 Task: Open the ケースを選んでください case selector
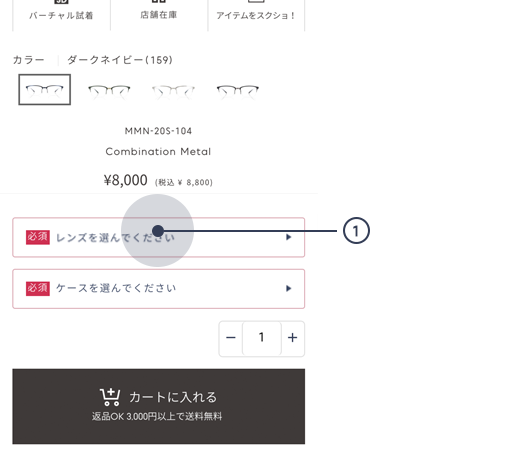[159, 289]
